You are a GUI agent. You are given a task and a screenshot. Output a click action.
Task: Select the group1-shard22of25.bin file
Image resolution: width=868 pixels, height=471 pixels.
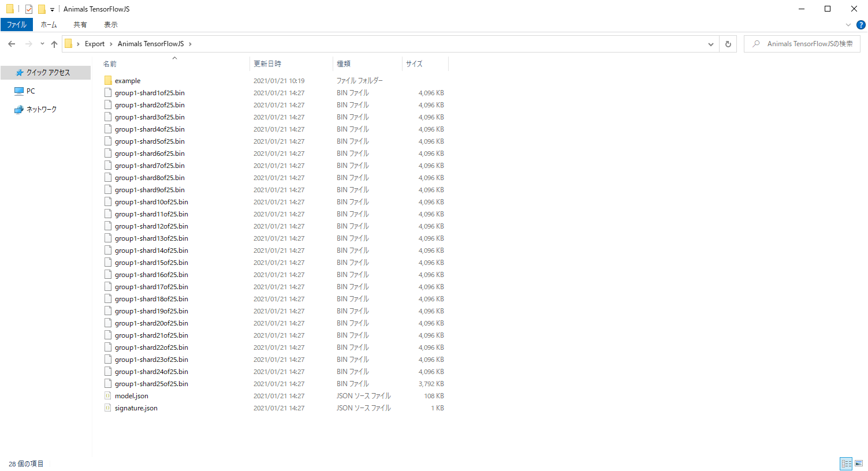click(x=151, y=347)
